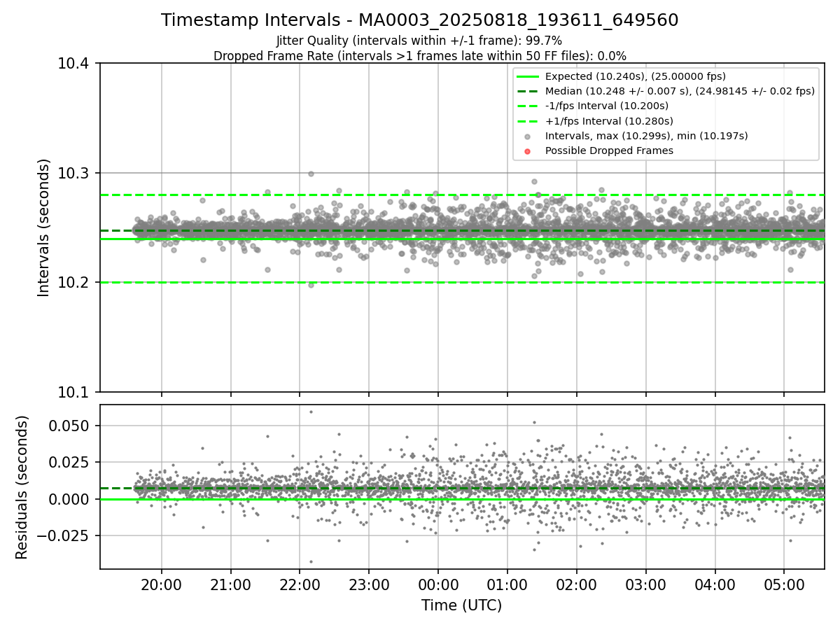Click the '10.1' y-axis tick label
The image size is (840, 630).
pyautogui.click(x=74, y=392)
